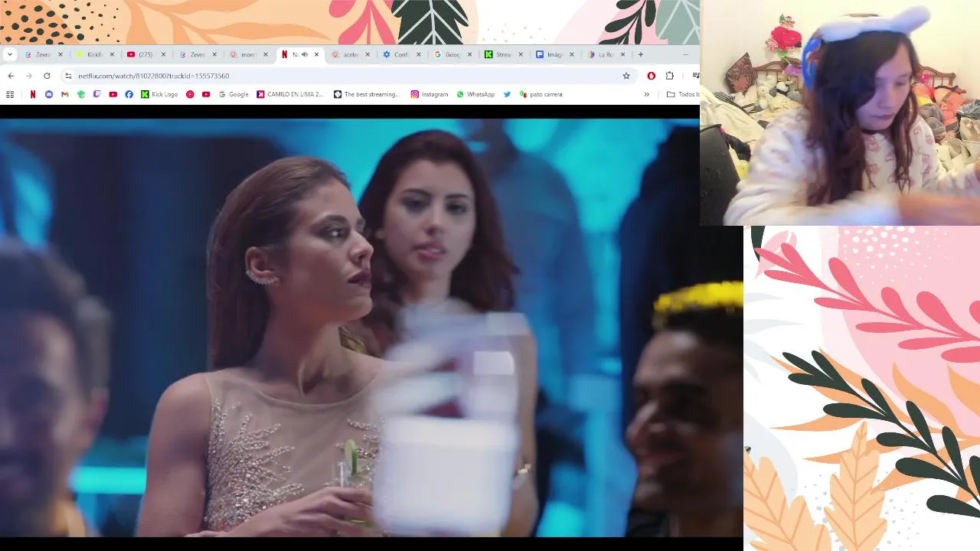Go back to the previous page
This screenshot has height=551, width=980.
pos(11,76)
